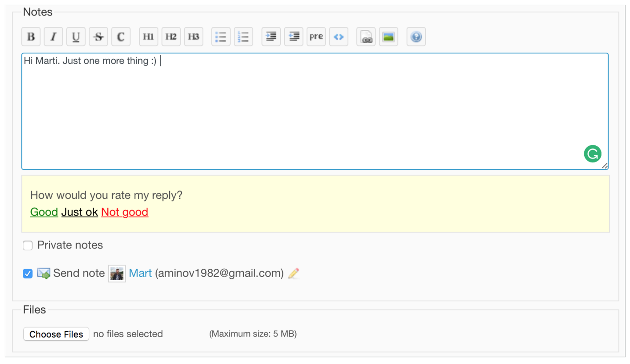Insert a bulleted list
This screenshot has height=364, width=630.
pyautogui.click(x=221, y=37)
